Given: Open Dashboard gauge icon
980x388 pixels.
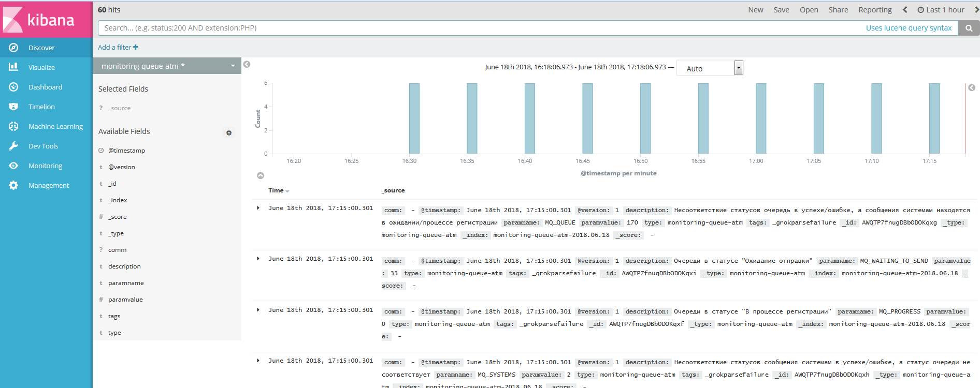Looking at the screenshot, I should click(13, 87).
